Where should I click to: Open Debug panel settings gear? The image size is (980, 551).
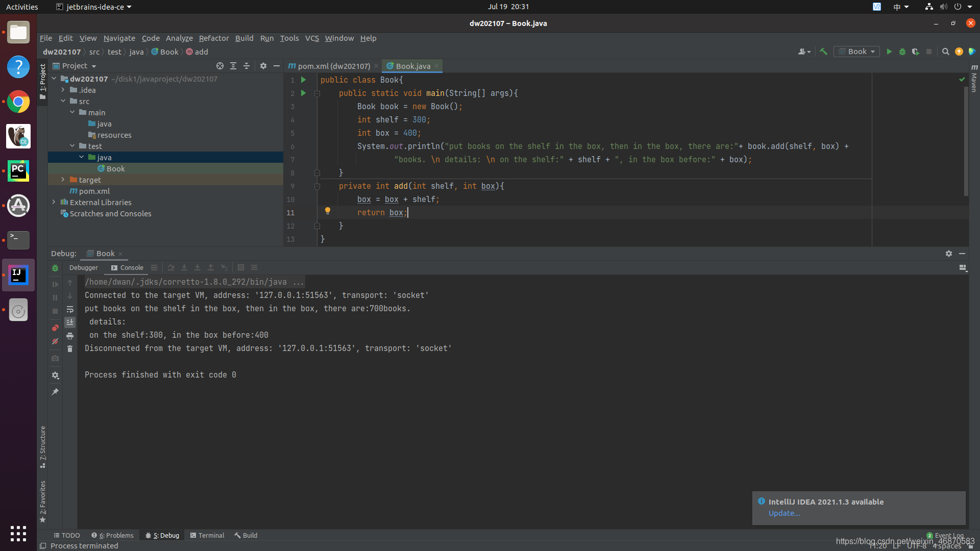pos(949,254)
